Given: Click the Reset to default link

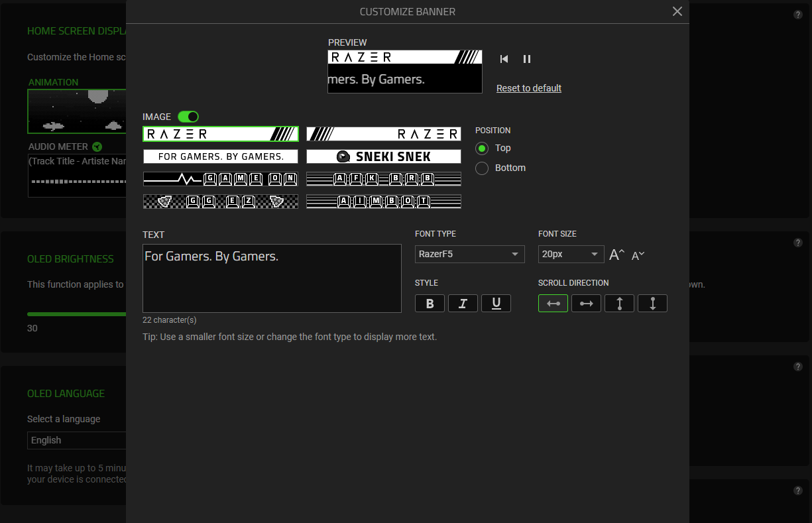Looking at the screenshot, I should pos(529,88).
